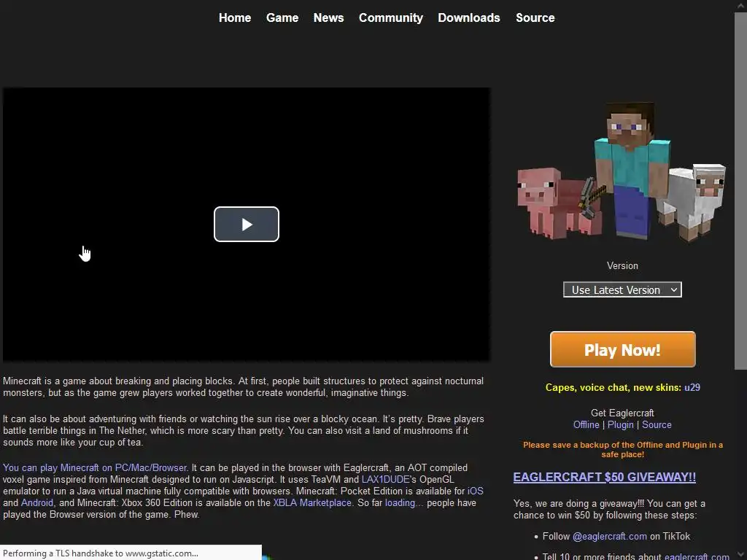Open the EAGLERCRAFT $50 GIVEAWAY!! heading link

point(604,477)
